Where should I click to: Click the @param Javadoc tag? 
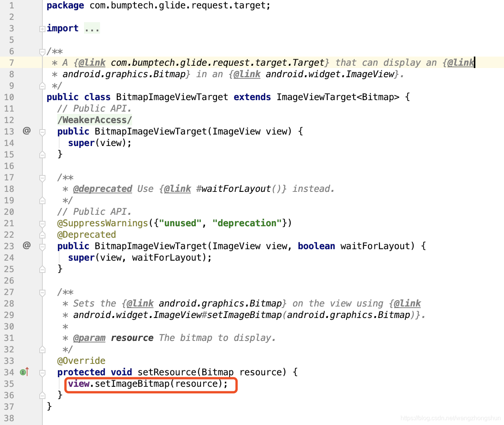click(x=89, y=338)
